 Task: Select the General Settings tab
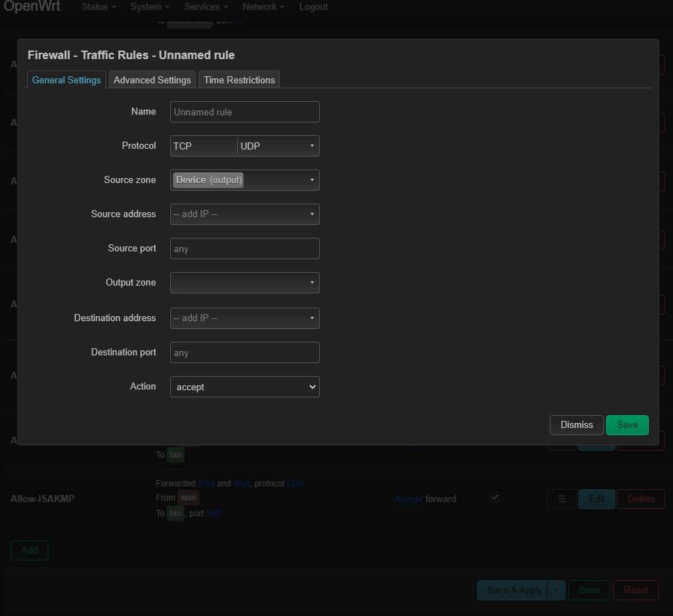[66, 80]
